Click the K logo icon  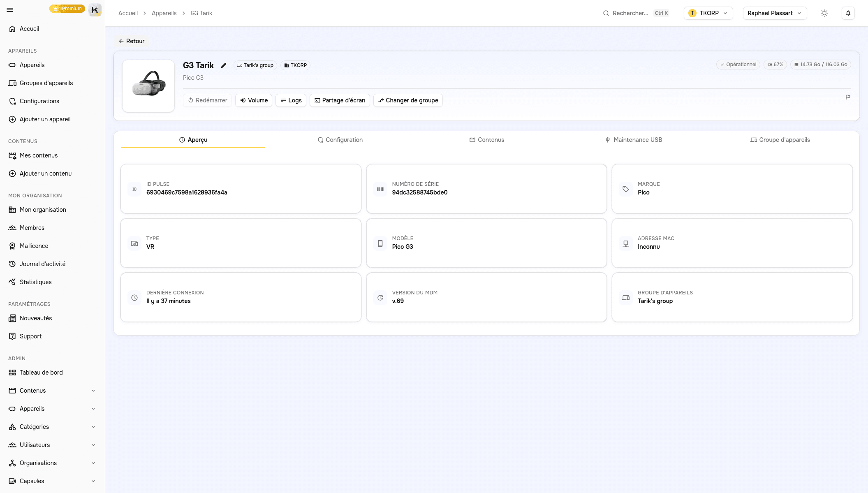tap(95, 10)
